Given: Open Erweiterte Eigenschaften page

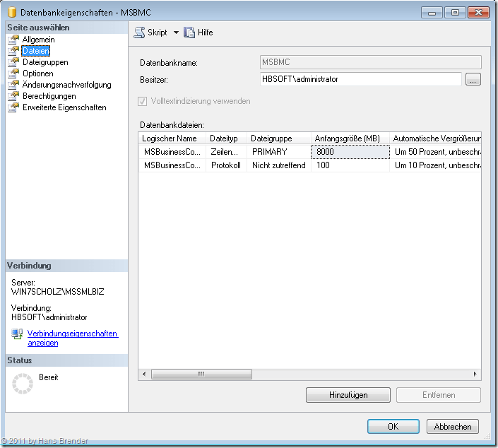Looking at the screenshot, I should coord(64,107).
